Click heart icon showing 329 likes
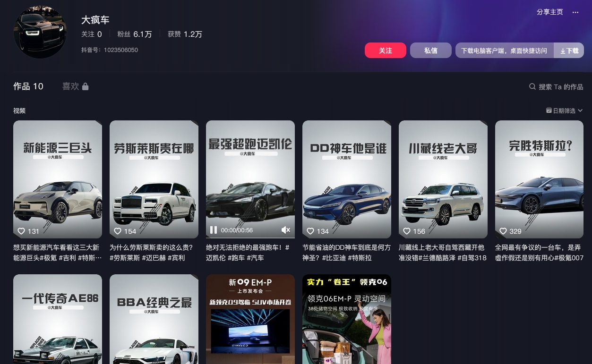This screenshot has width=592, height=364. pos(503,231)
